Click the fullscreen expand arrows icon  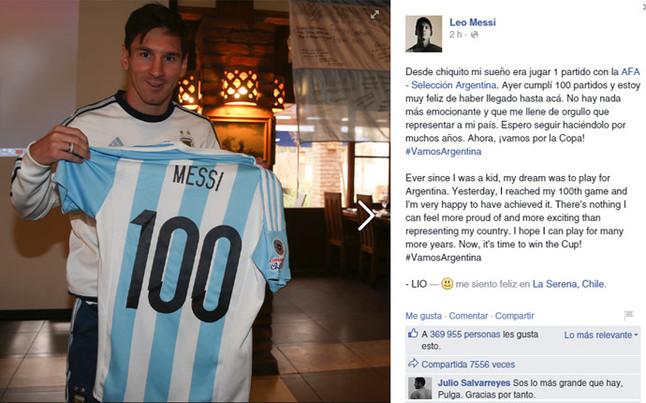click(374, 14)
